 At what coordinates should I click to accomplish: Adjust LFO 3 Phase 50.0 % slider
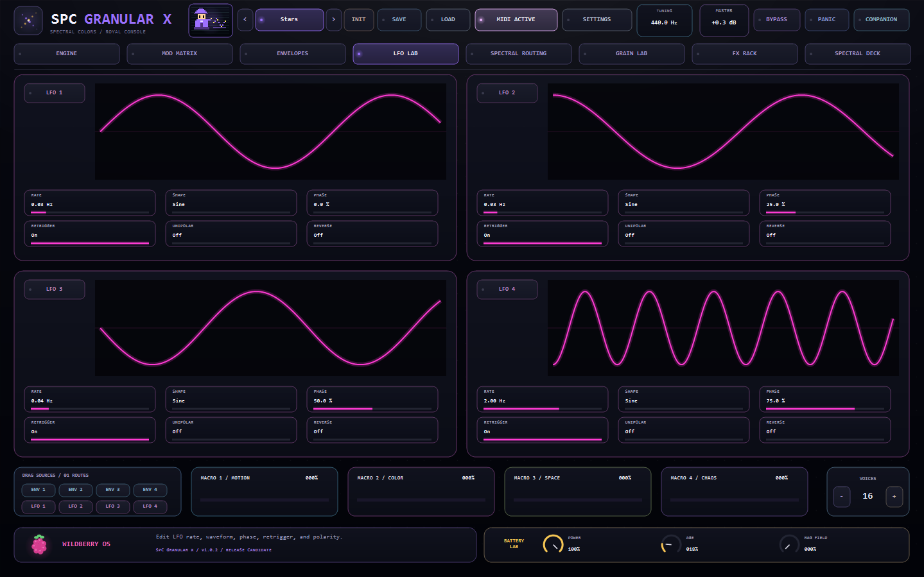(x=372, y=399)
